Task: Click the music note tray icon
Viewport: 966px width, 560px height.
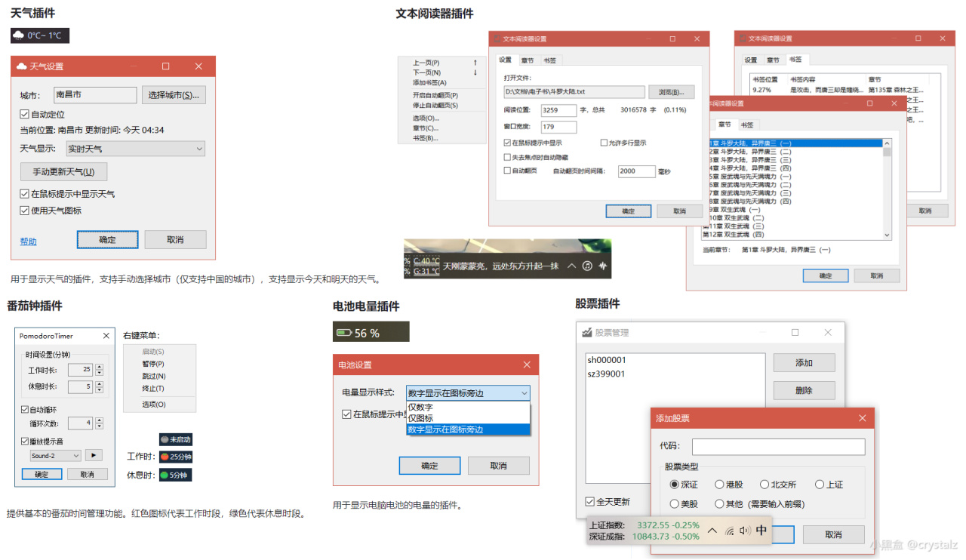Action: pyautogui.click(x=587, y=266)
